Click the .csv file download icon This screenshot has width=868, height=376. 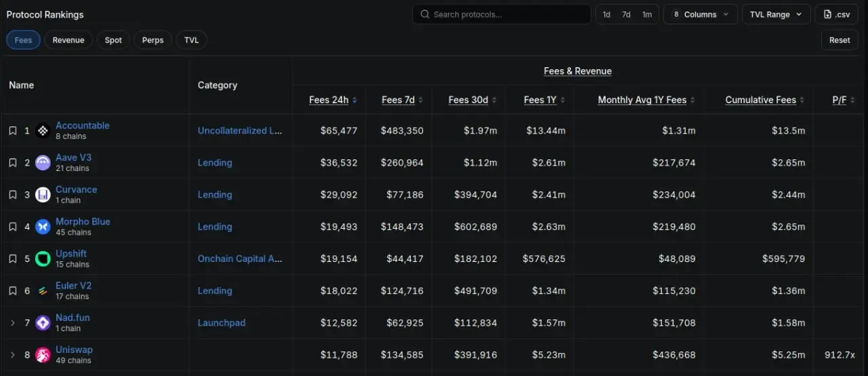(x=827, y=14)
